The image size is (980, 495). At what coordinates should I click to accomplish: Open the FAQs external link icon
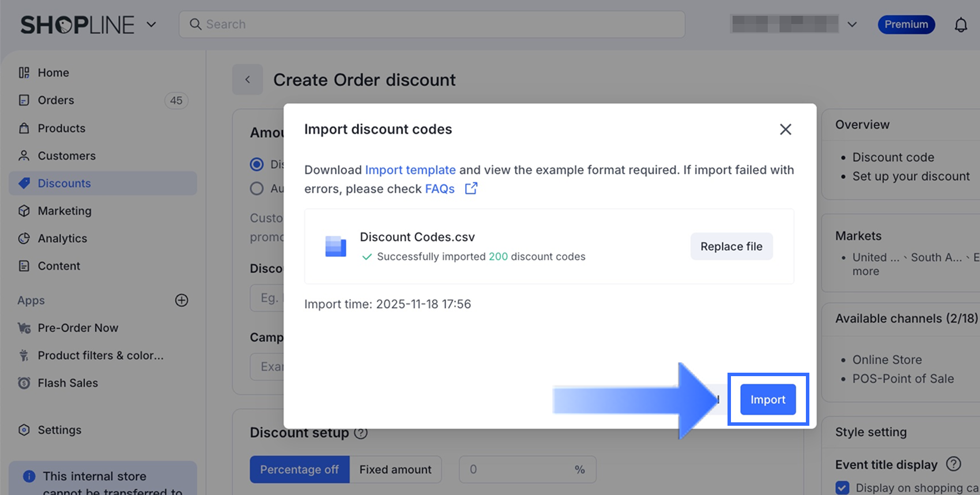[471, 189]
